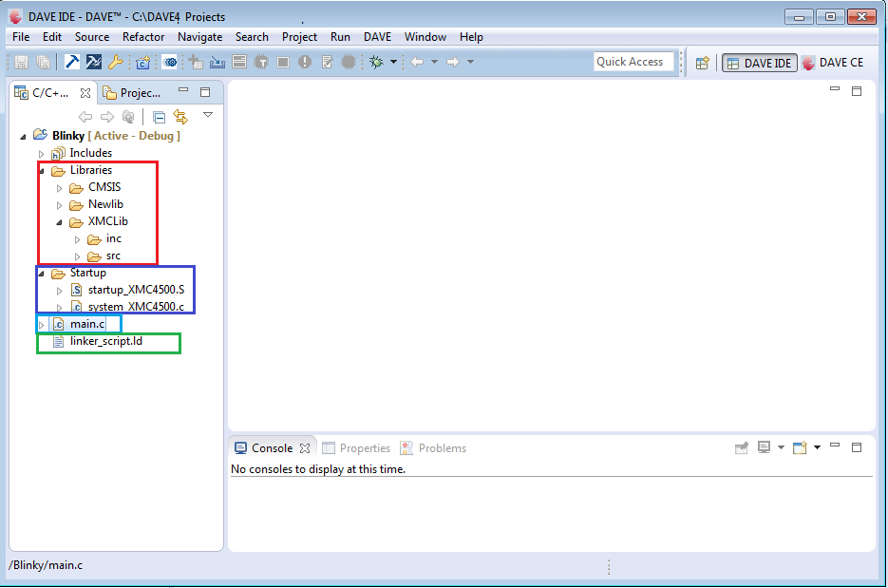Minimize the editor area
The width and height of the screenshot is (888, 588).
834,89
